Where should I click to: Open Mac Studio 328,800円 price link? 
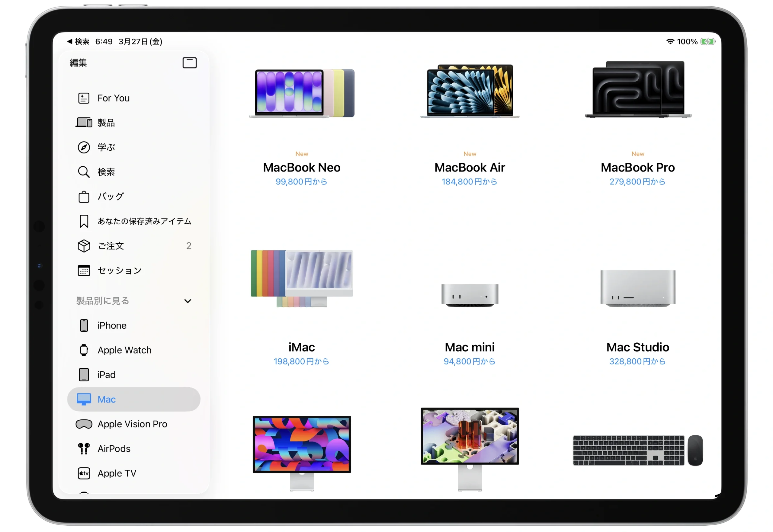(x=637, y=361)
